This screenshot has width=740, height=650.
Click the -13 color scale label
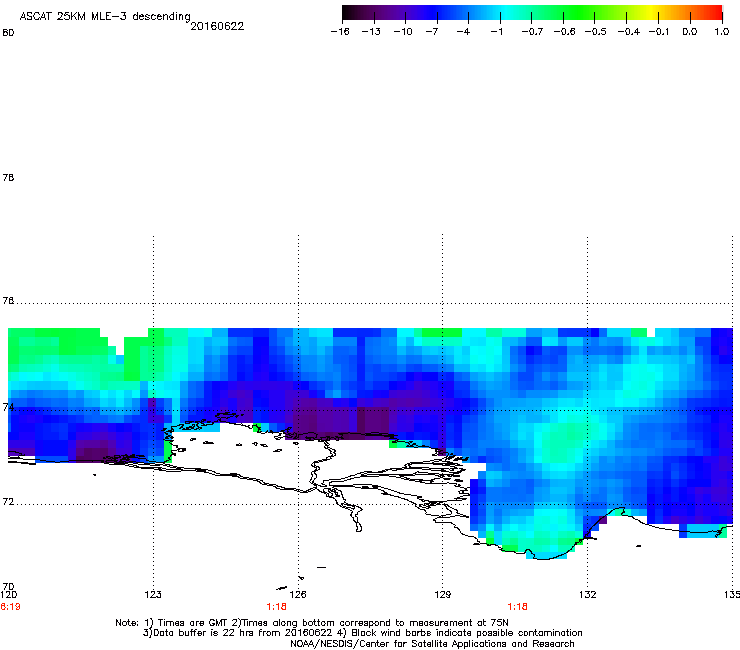coord(371,32)
